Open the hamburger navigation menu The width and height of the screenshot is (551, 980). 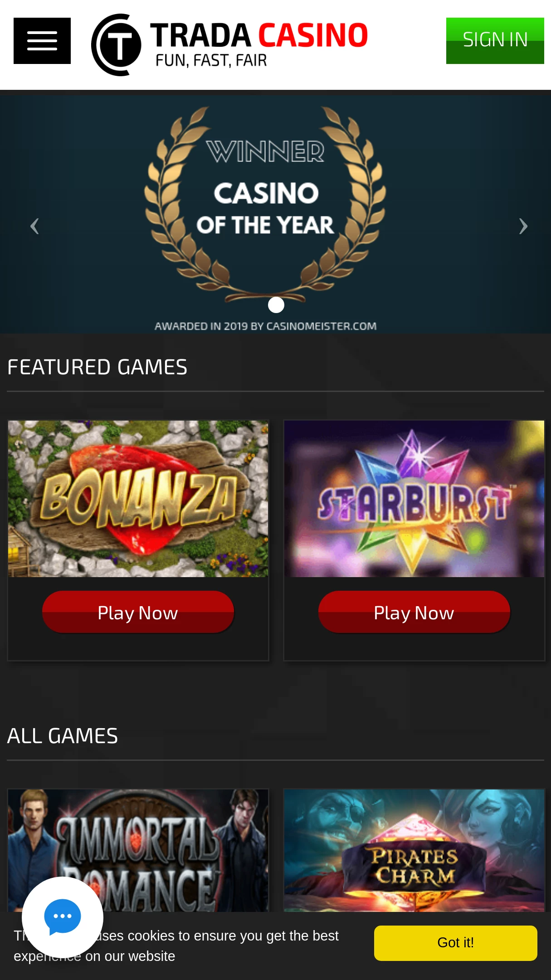[x=42, y=41]
